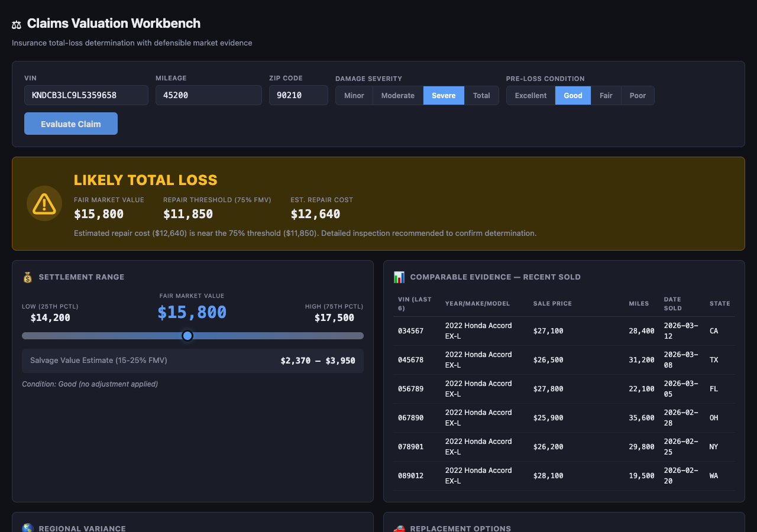Set pre-loss condition to Fair
Image resolution: width=757 pixels, height=532 pixels.
click(606, 95)
